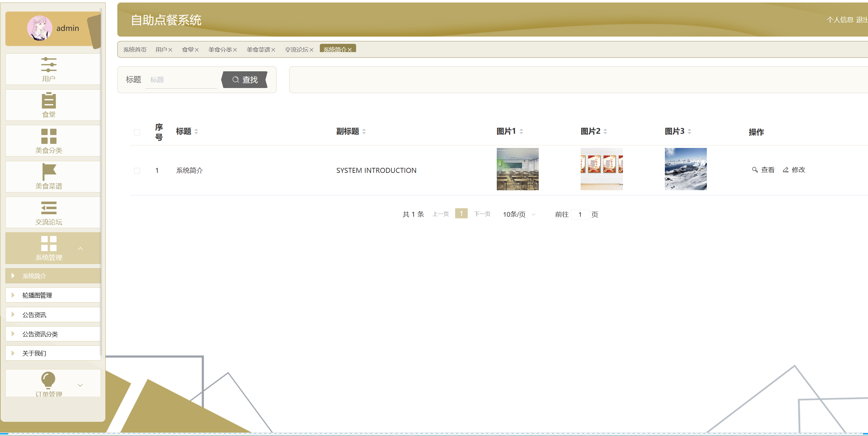Image resolution: width=868 pixels, height=436 pixels.
Task: Check the row 1 系统简介 checkbox
Action: click(x=137, y=170)
